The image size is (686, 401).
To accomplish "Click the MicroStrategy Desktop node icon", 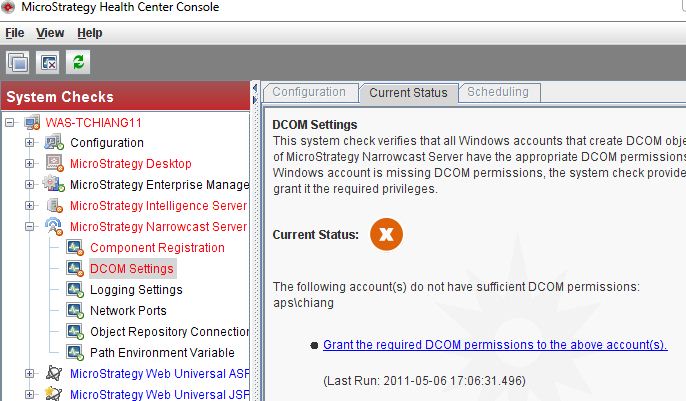I will click(53, 164).
